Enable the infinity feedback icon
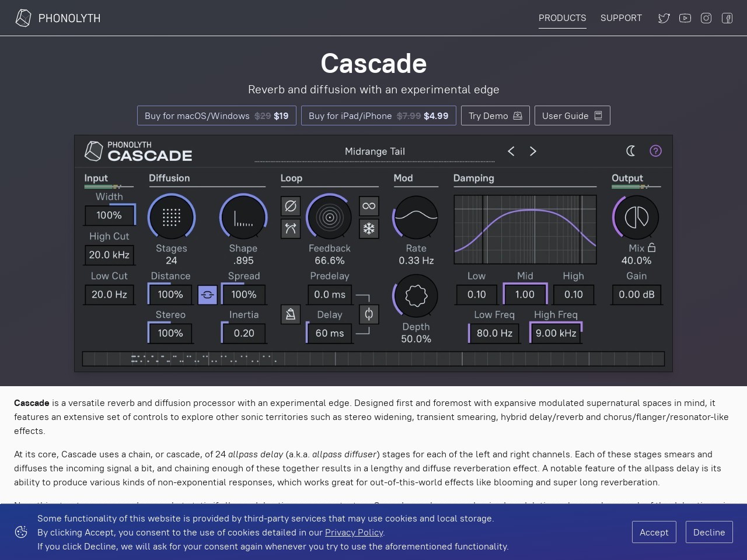The image size is (747, 560). (x=369, y=206)
